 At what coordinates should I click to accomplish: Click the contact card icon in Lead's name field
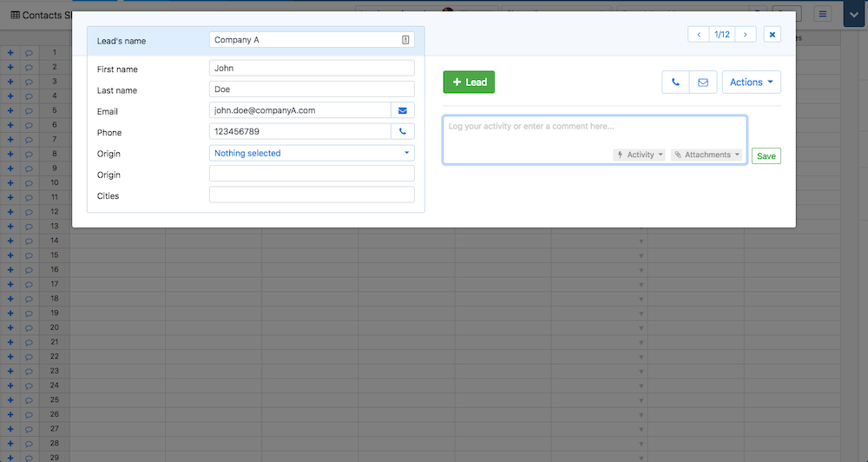[405, 40]
